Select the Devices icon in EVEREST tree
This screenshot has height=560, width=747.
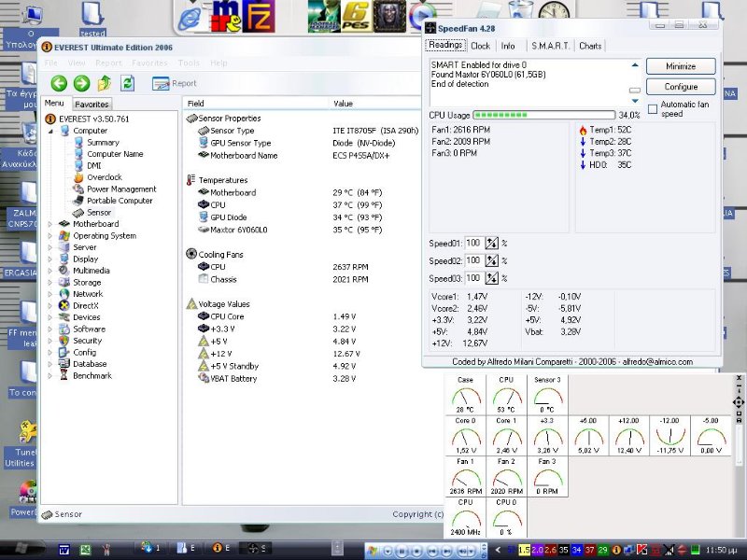63,317
